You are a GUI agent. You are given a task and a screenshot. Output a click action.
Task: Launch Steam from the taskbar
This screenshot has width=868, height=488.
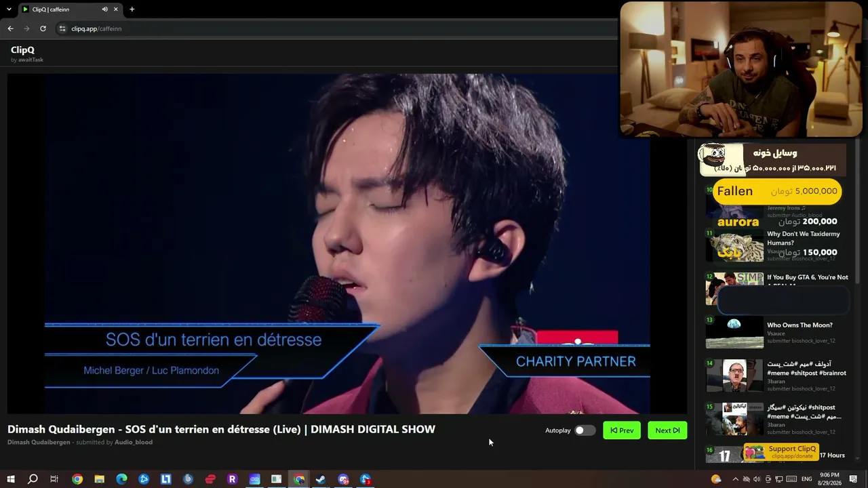(x=321, y=479)
